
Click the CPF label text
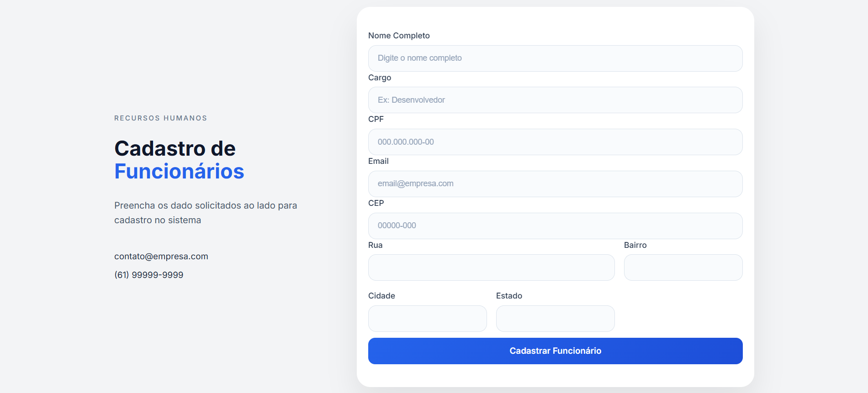point(376,119)
